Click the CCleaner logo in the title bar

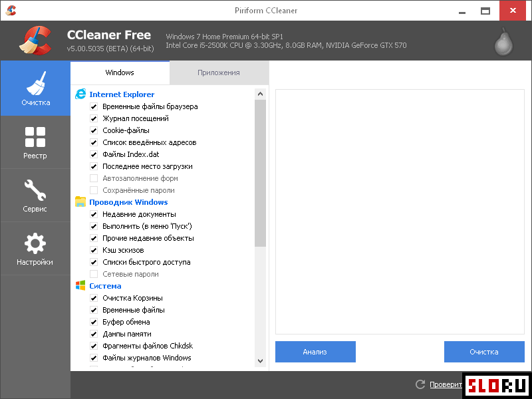click(11, 10)
